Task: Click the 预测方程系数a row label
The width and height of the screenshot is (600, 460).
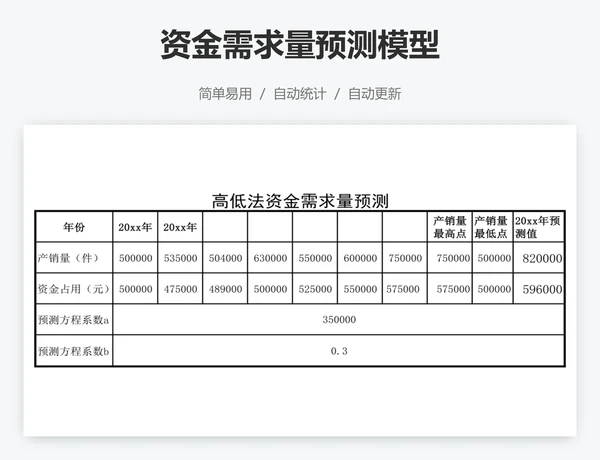Action: click(74, 320)
